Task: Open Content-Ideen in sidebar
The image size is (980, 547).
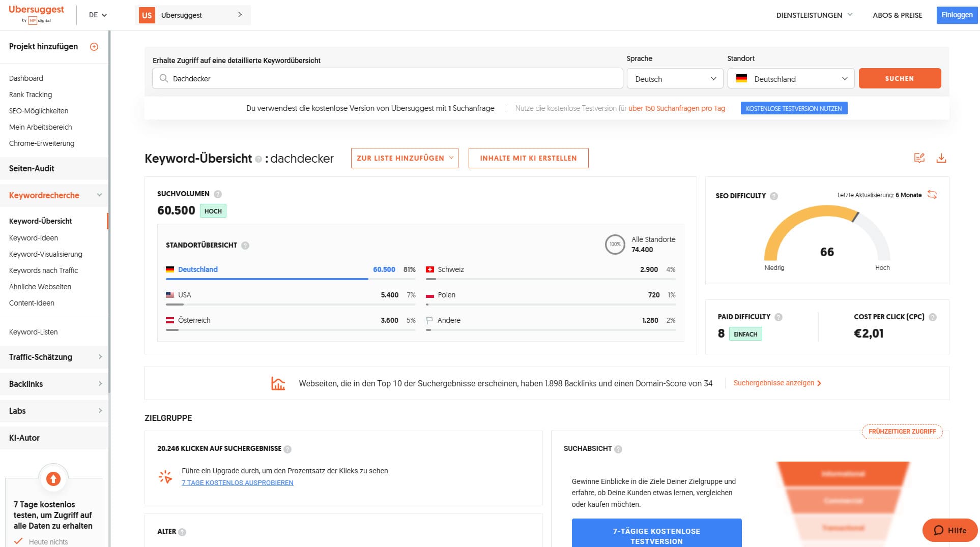Action: [32, 303]
